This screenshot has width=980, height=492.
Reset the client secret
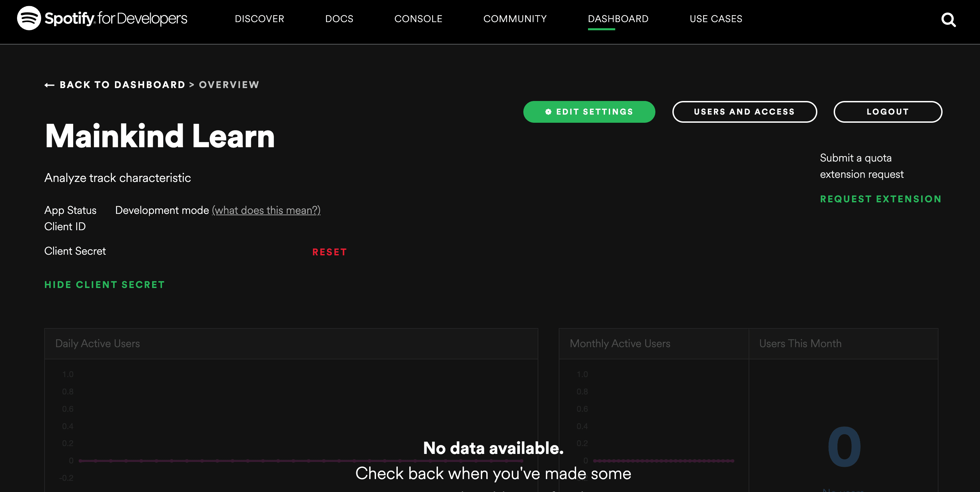329,252
